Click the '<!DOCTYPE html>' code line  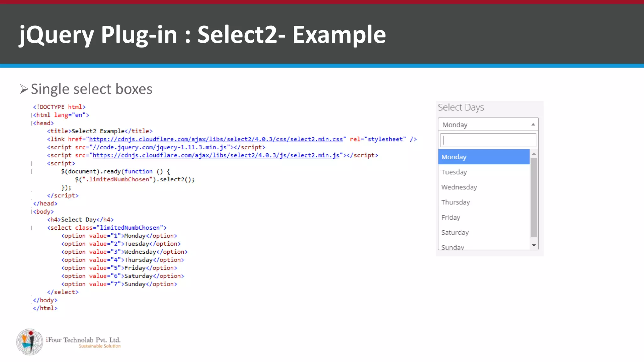[x=59, y=107]
